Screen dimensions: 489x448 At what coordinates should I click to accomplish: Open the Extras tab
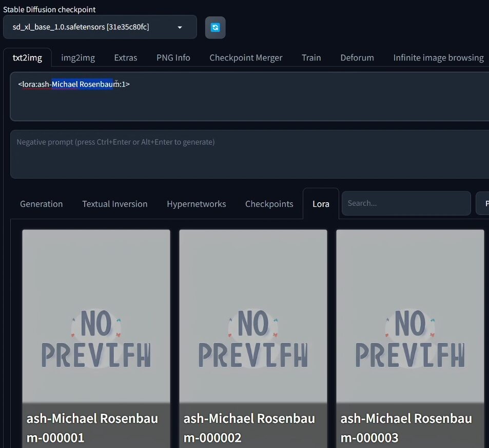126,57
